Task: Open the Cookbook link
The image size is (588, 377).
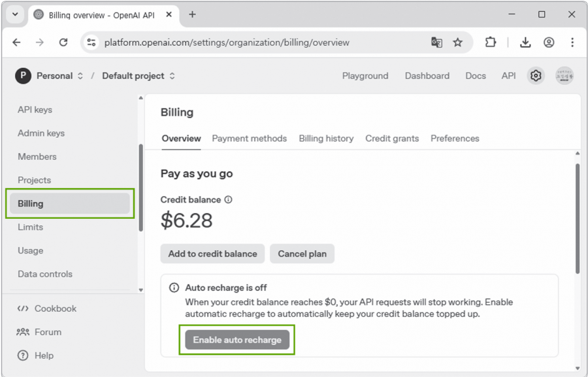Action: coord(56,308)
